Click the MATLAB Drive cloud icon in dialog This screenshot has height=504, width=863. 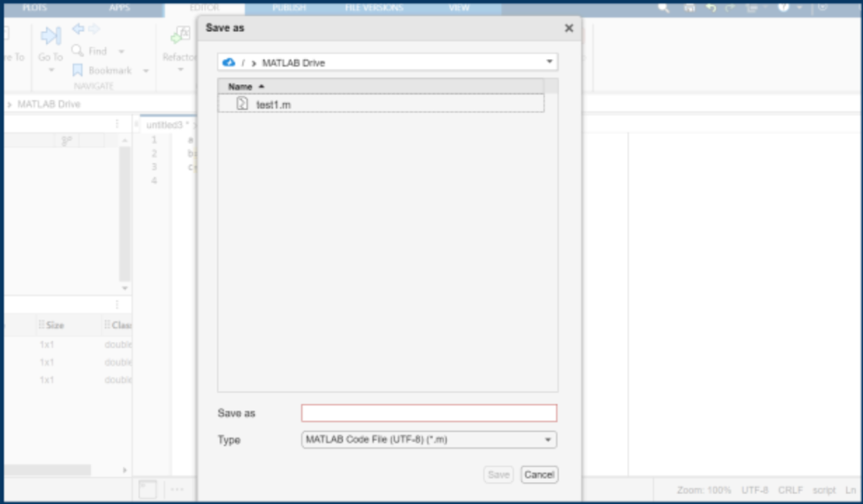[x=228, y=62]
